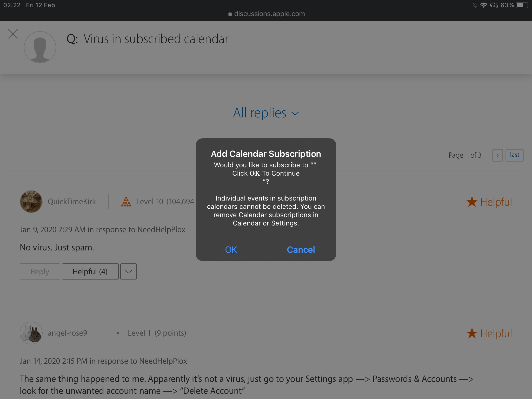Tap the Wi-Fi icon in status bar
Viewport: 532px width, 399px height.
tap(483, 5)
